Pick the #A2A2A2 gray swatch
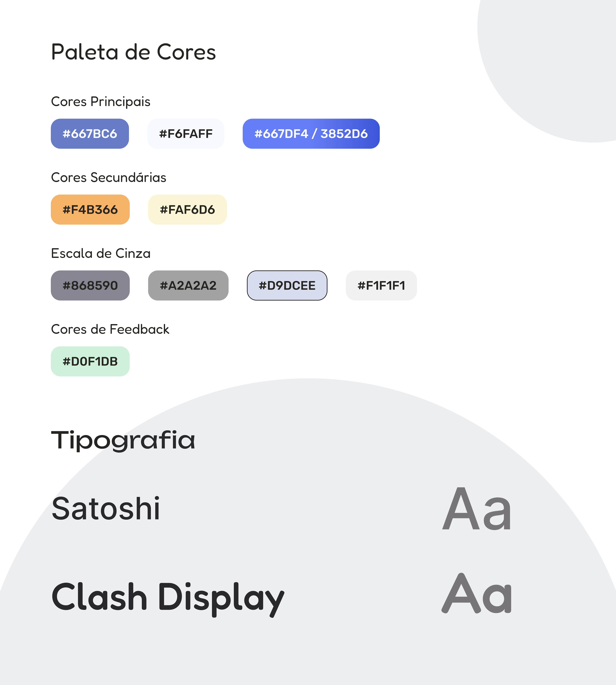Viewport: 616px width, 685px height. (188, 285)
